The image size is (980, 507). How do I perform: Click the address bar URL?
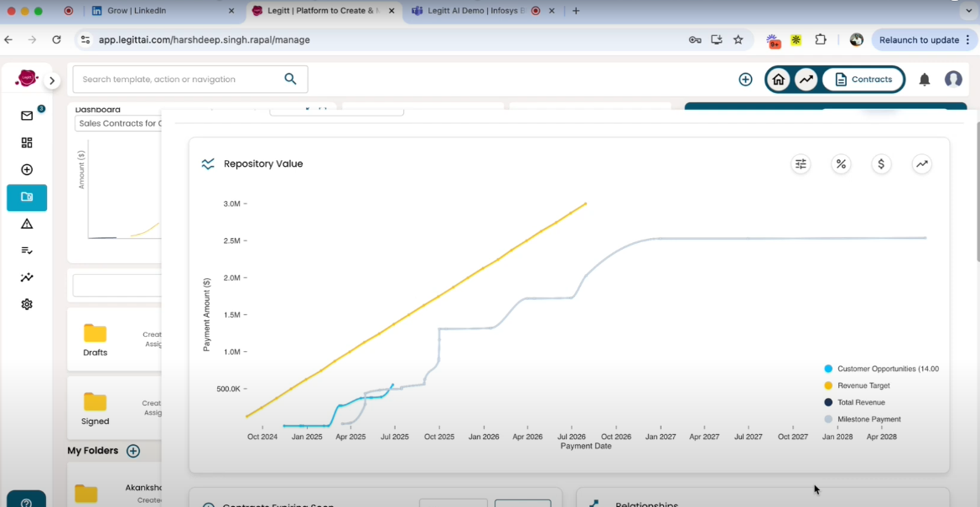[205, 39]
